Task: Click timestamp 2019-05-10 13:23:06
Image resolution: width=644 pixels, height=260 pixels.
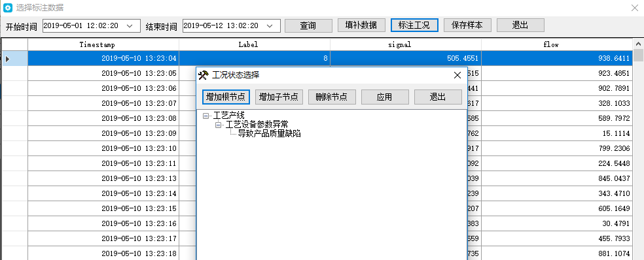Action: click(x=139, y=89)
